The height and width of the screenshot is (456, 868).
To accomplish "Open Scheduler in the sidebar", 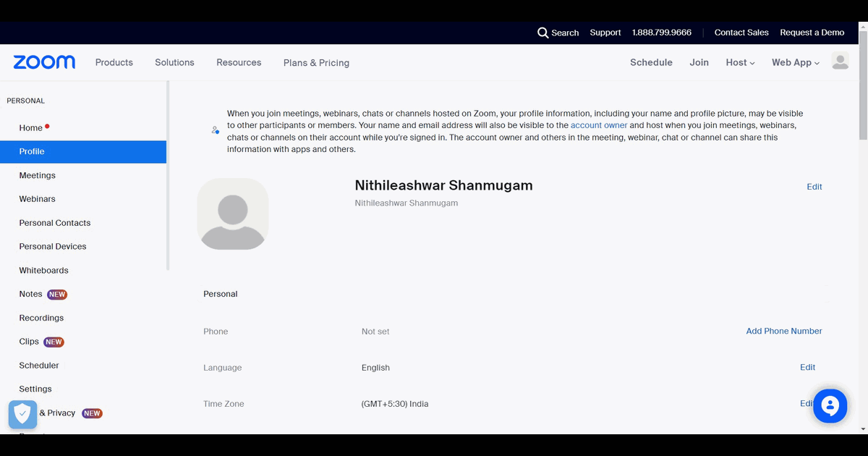I will [x=39, y=366].
